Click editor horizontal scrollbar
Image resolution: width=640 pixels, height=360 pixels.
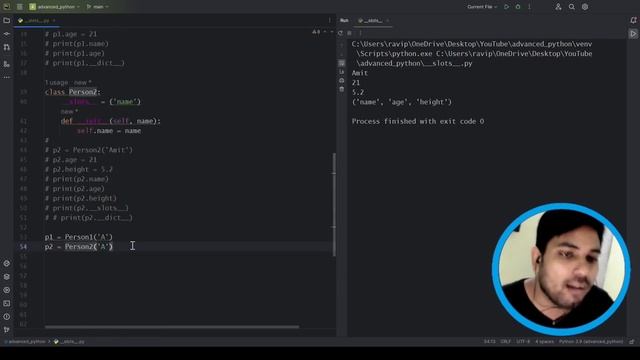[x=172, y=327]
